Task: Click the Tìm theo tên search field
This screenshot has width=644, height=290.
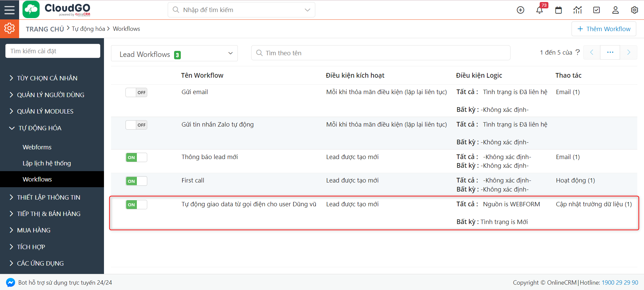Action: (x=381, y=53)
